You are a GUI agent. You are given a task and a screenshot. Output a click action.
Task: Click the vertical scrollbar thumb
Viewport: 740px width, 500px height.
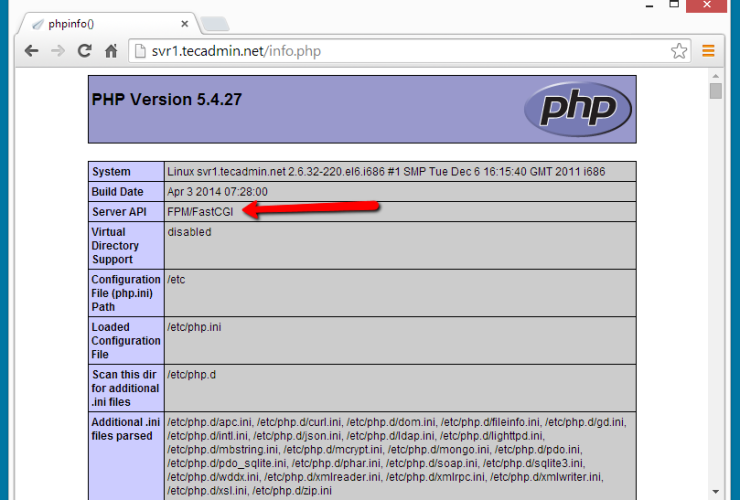point(715,92)
